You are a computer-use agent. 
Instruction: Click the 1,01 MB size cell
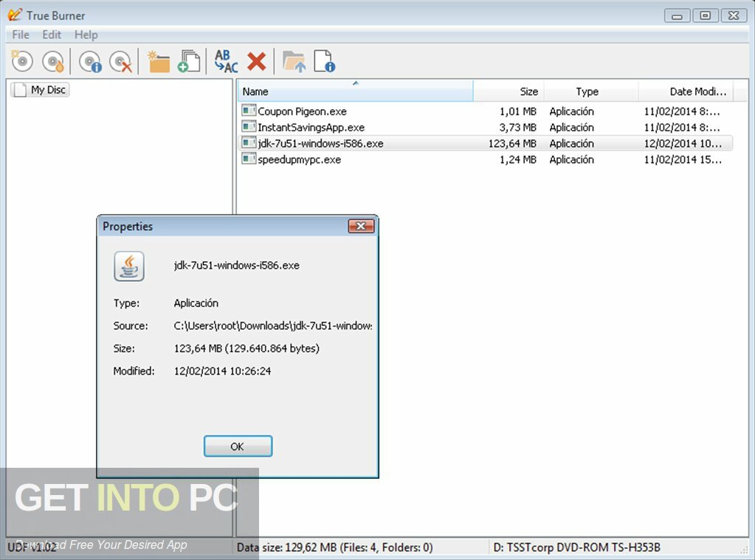517,111
